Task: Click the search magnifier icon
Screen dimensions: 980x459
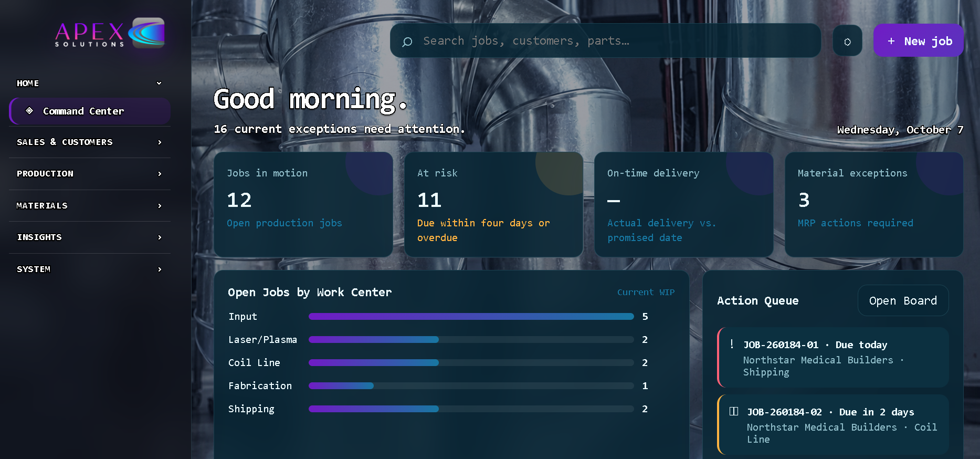Action: pos(407,41)
